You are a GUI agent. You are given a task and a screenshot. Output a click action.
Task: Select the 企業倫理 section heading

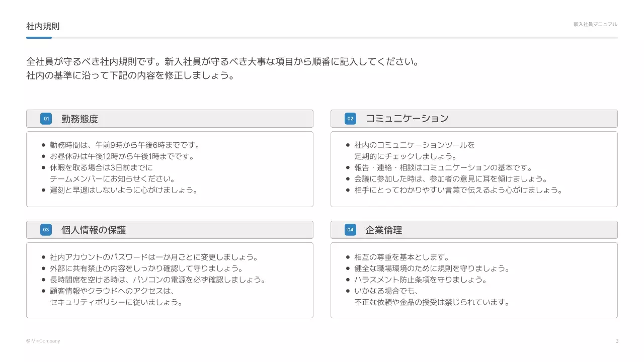click(383, 230)
